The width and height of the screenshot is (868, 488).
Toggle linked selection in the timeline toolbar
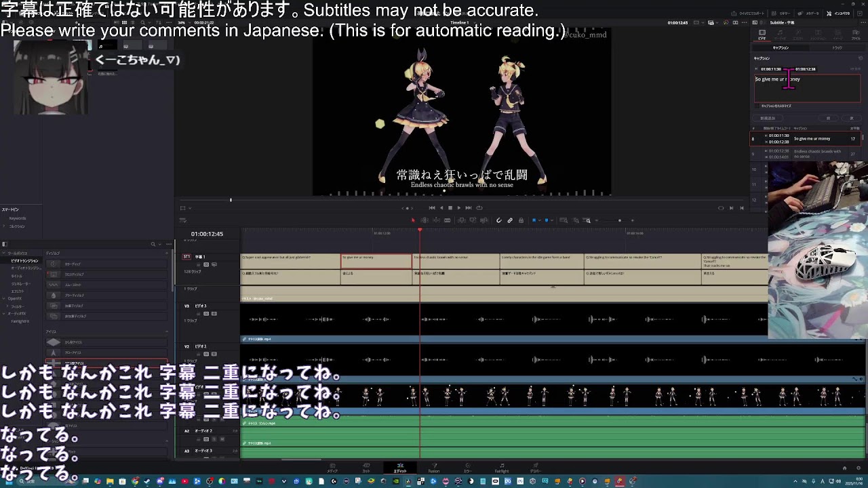(509, 220)
